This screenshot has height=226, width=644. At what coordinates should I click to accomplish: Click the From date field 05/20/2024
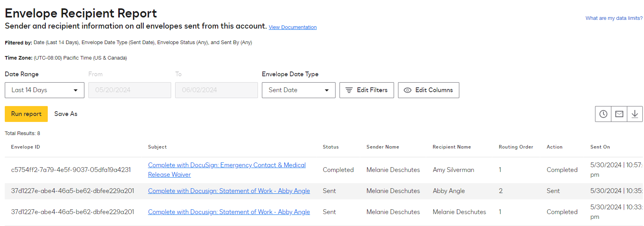130,90
